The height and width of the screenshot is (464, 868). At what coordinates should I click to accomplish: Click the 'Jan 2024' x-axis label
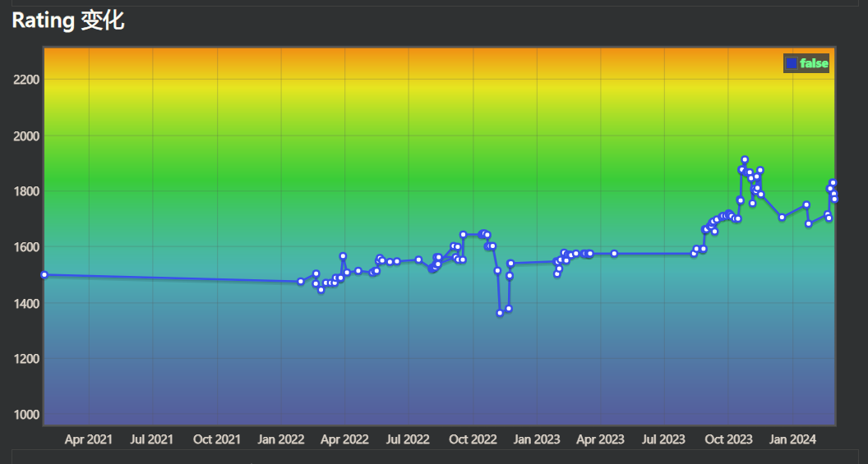792,439
